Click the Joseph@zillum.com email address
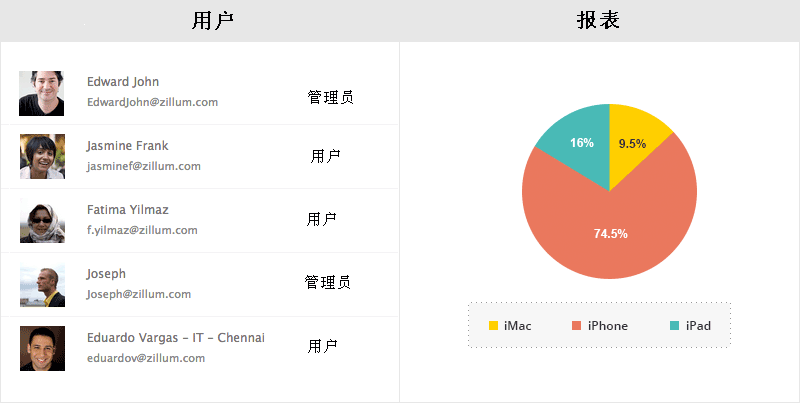The height and width of the screenshot is (403, 800). pyautogui.click(x=139, y=294)
